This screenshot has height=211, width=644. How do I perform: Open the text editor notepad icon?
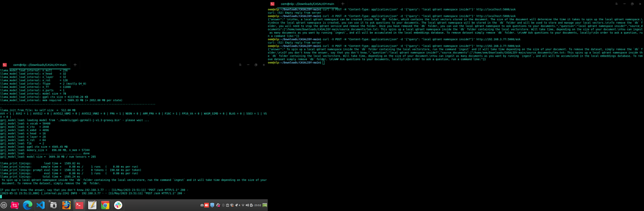tap(92, 205)
